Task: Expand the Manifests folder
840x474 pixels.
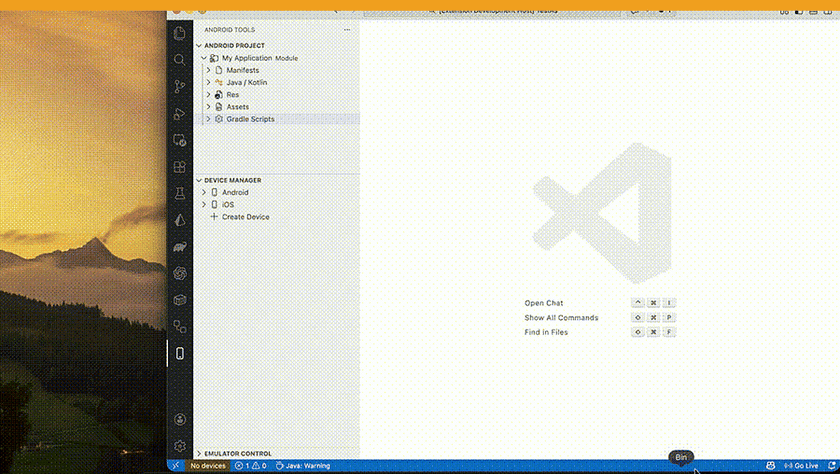Action: click(x=208, y=70)
